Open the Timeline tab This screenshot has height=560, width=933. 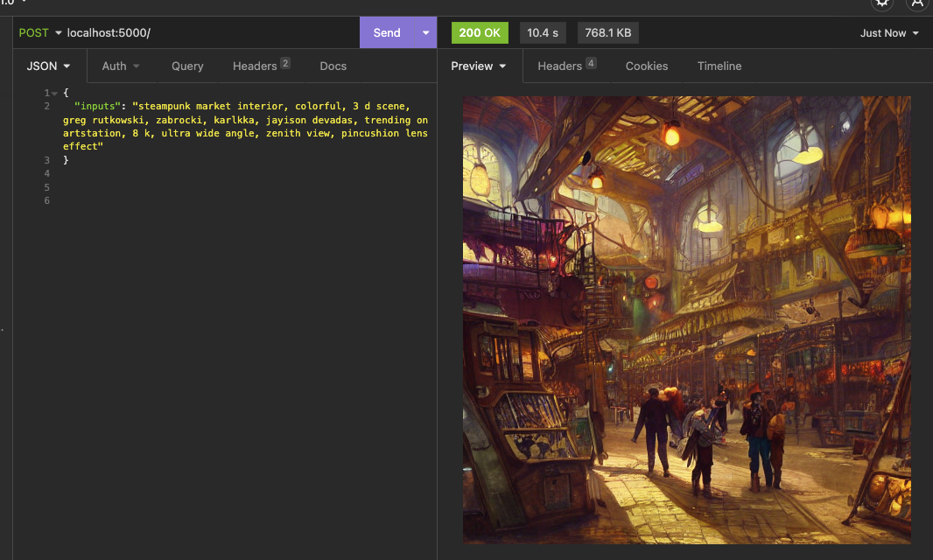(719, 66)
